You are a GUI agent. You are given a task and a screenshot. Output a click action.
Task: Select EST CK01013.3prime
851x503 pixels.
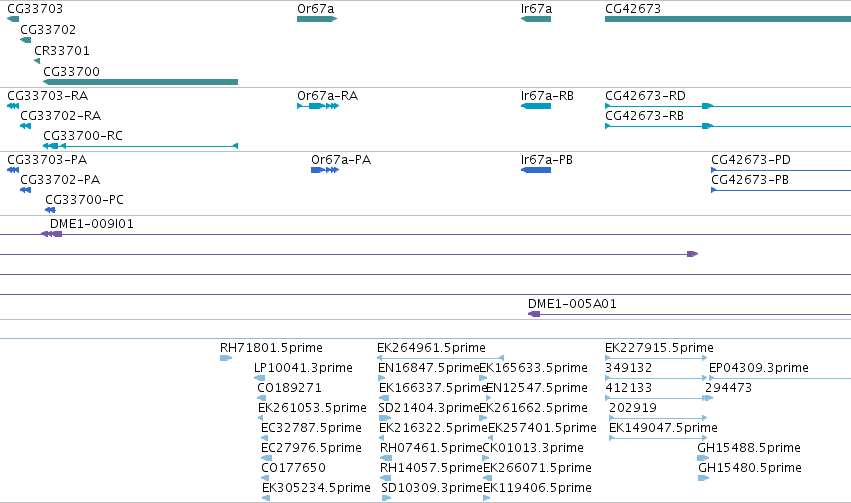533,448
